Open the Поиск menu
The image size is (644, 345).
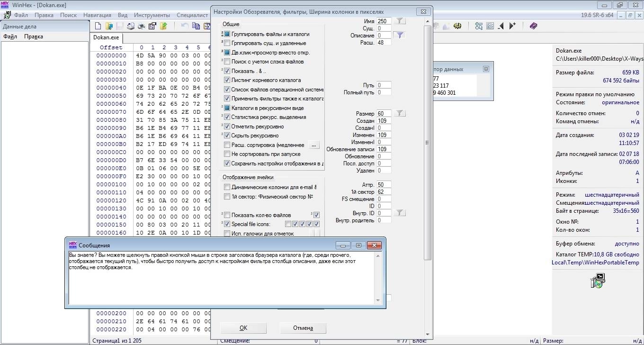click(68, 15)
